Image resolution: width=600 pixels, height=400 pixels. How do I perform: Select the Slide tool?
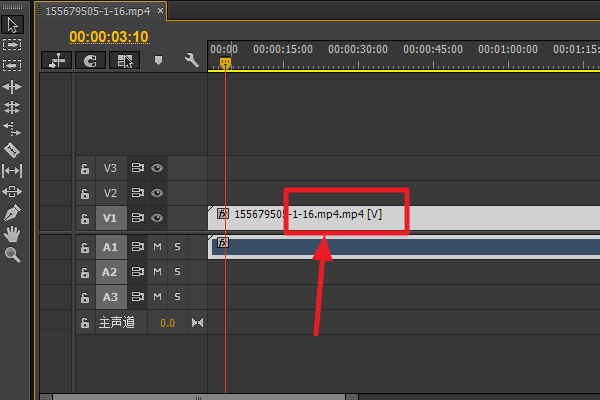[12, 191]
